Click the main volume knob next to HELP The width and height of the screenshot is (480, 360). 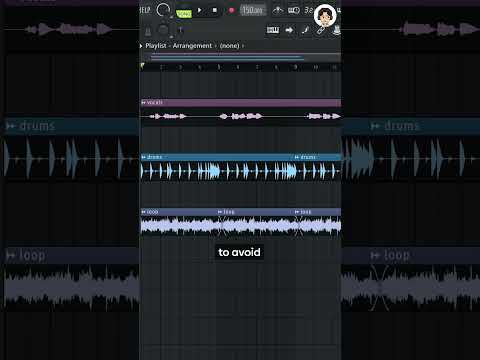pyautogui.click(x=163, y=10)
